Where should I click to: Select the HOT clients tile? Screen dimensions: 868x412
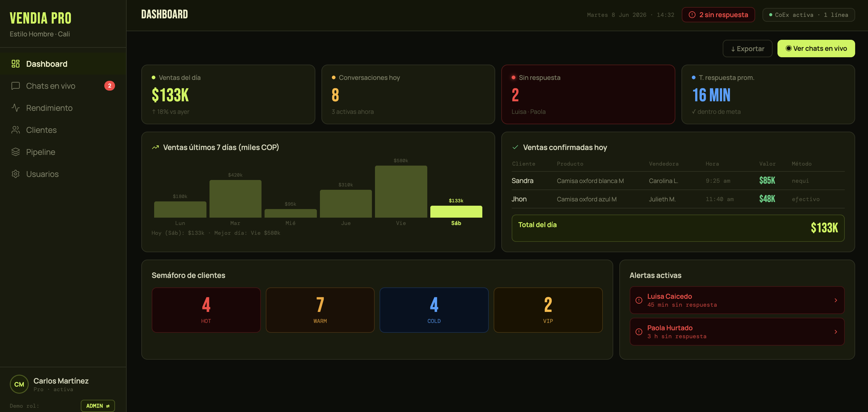click(x=206, y=310)
